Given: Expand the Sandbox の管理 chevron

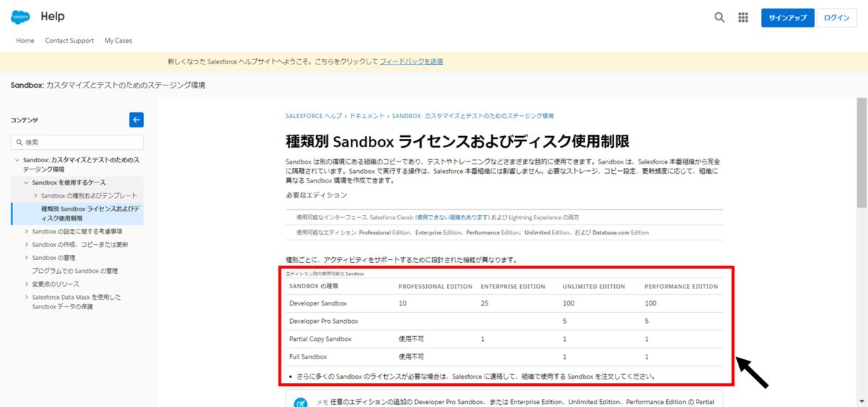Looking at the screenshot, I should (26, 257).
